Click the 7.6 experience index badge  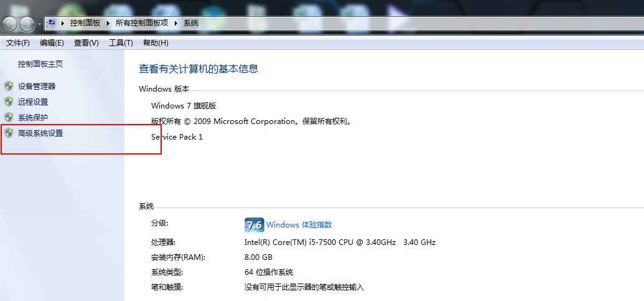pyautogui.click(x=254, y=225)
